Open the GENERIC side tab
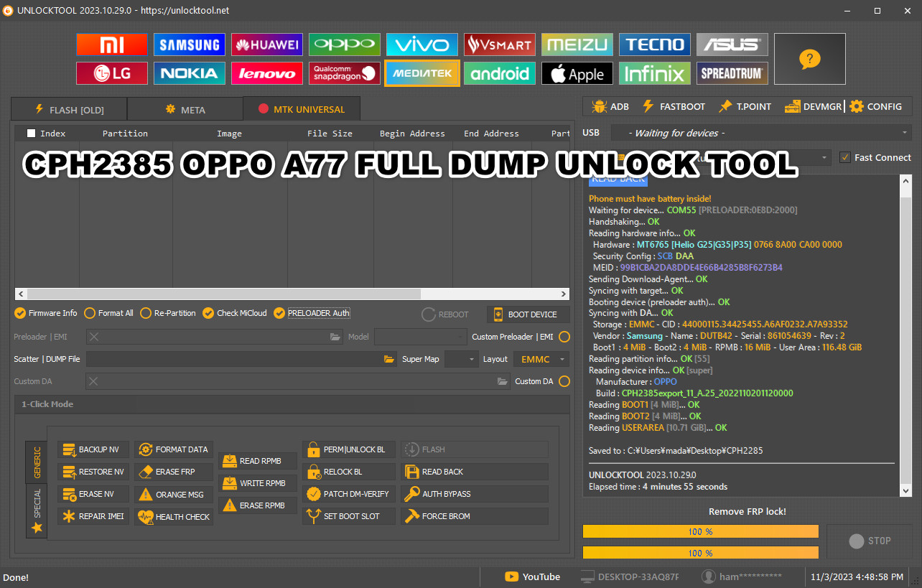This screenshot has height=588, width=922. 37,462
